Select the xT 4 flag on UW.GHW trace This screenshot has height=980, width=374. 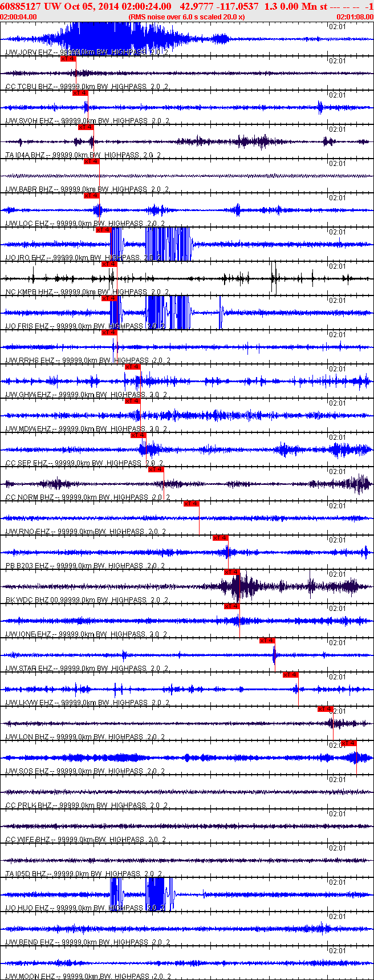click(132, 367)
